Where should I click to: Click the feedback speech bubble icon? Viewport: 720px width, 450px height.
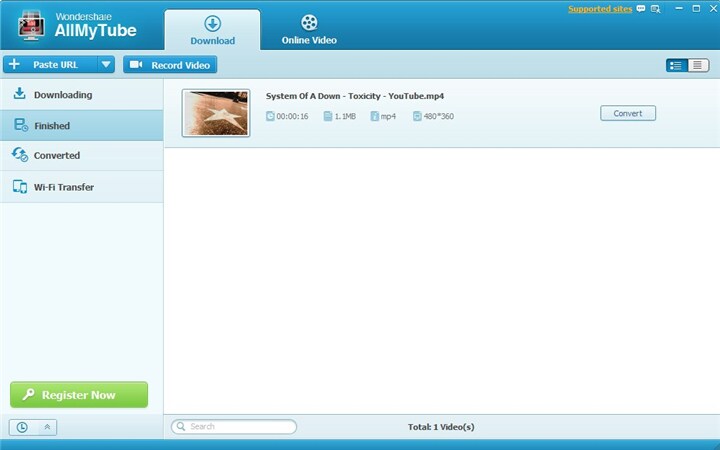641,8
